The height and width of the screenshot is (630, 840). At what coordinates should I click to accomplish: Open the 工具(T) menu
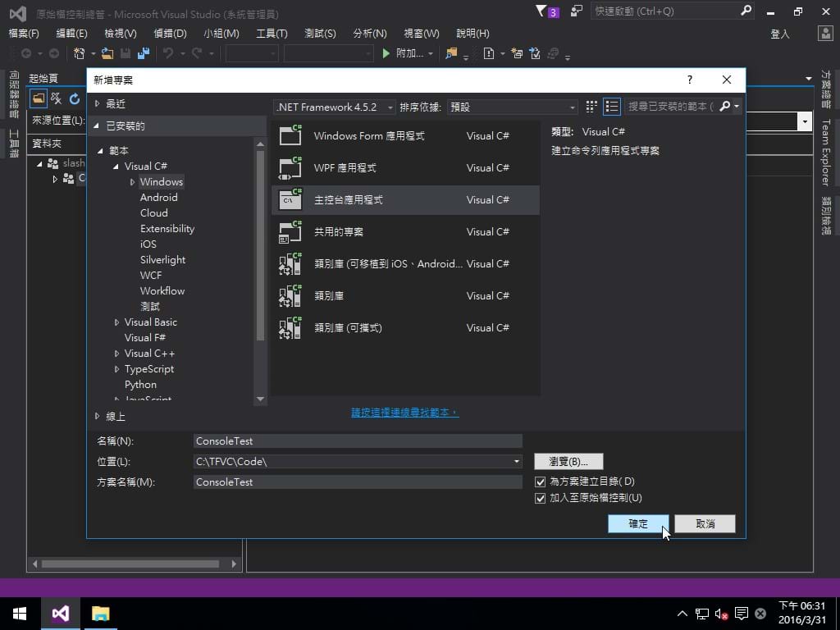point(272,33)
